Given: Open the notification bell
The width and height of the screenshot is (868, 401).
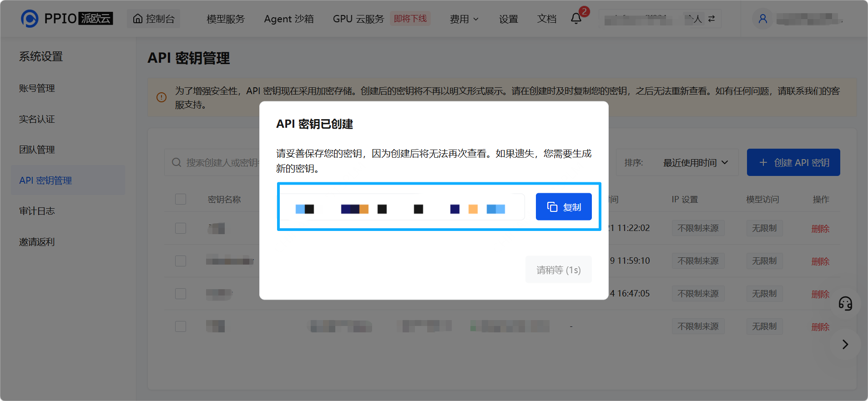Looking at the screenshot, I should pyautogui.click(x=576, y=19).
